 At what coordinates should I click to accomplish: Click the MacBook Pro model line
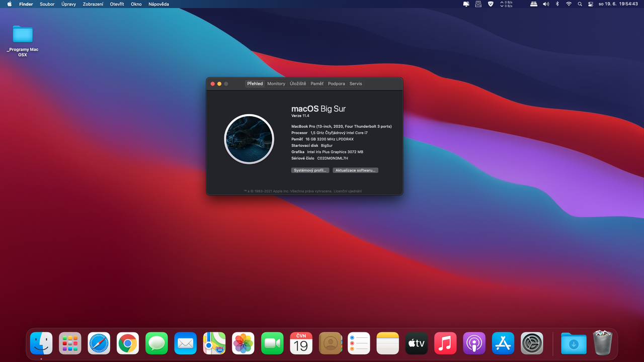[x=342, y=126]
